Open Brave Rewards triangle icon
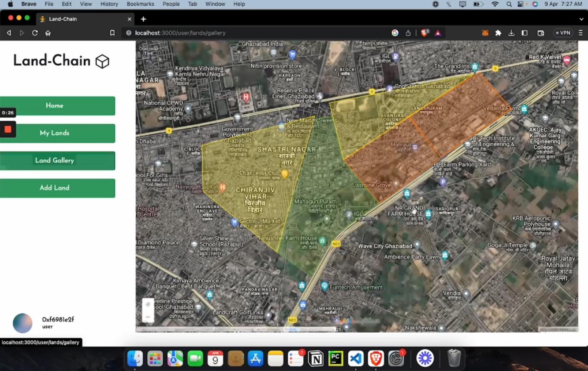The image size is (588, 371). click(x=438, y=33)
